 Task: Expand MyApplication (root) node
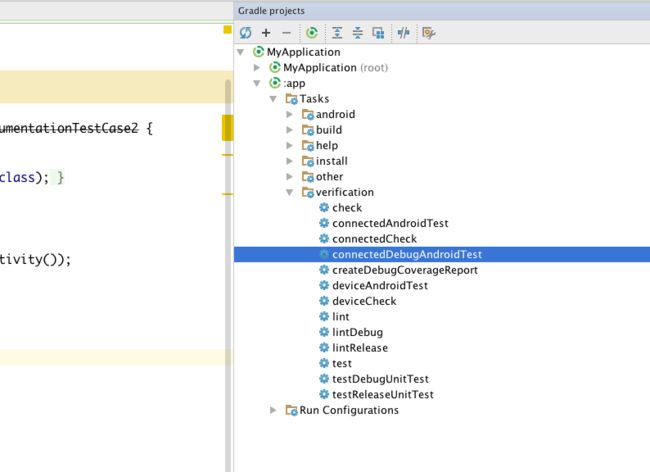[x=257, y=68]
